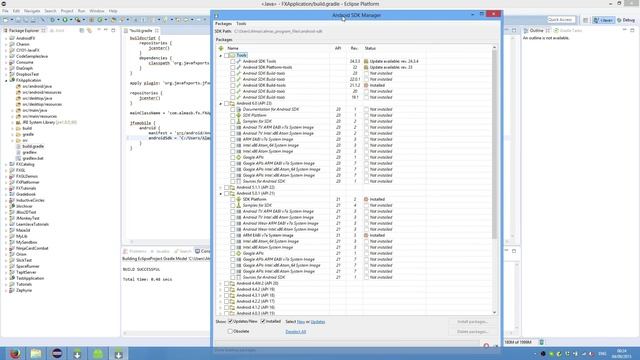640x360 pixels.
Task: Click the New link beside Select
Action: pos(301,322)
